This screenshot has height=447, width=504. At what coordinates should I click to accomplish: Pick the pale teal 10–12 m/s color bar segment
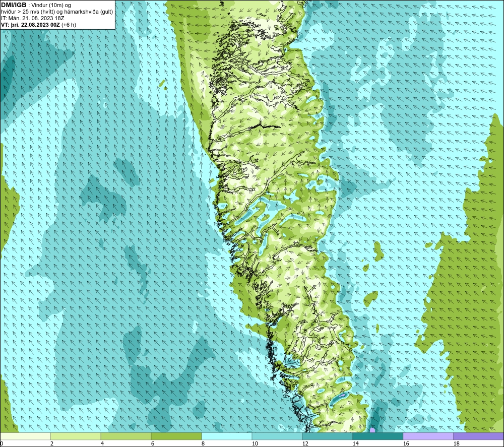click(277, 436)
